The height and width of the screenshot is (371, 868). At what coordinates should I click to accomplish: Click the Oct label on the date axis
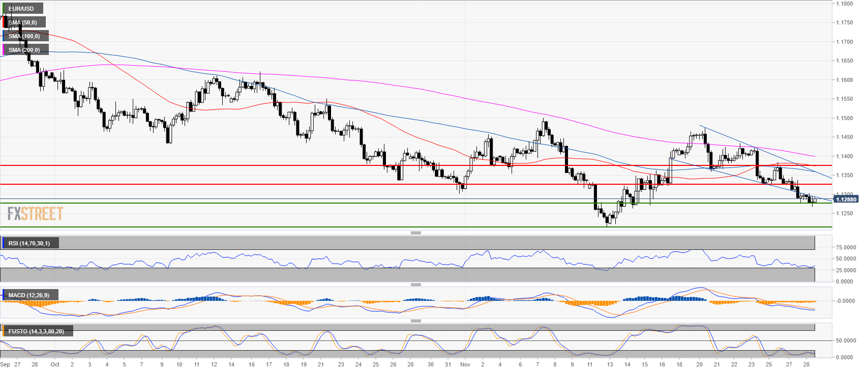coord(55,364)
